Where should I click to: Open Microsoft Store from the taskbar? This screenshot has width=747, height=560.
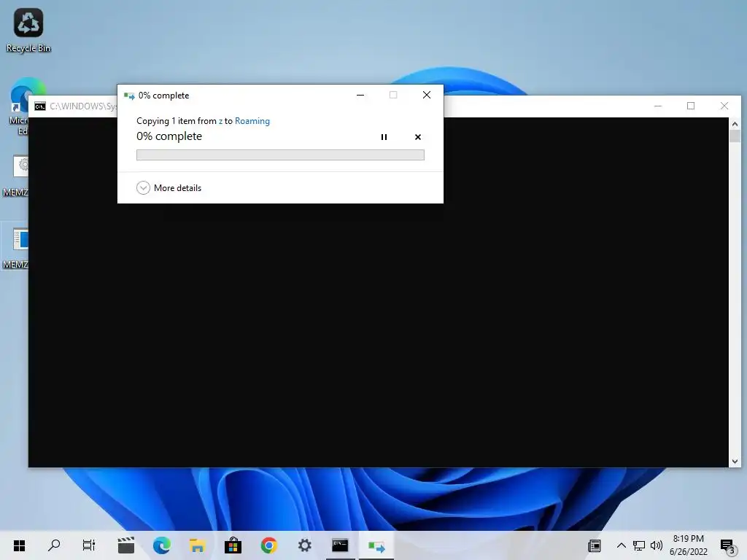pyautogui.click(x=233, y=545)
